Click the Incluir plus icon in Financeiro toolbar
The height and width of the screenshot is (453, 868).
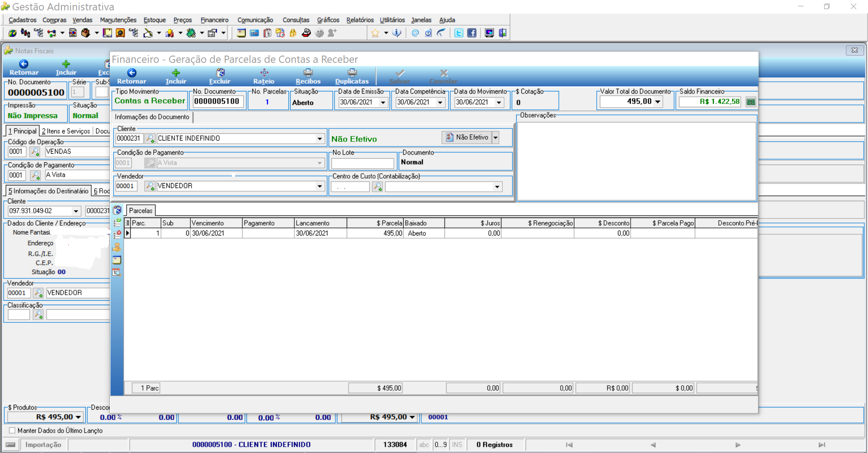click(x=176, y=73)
